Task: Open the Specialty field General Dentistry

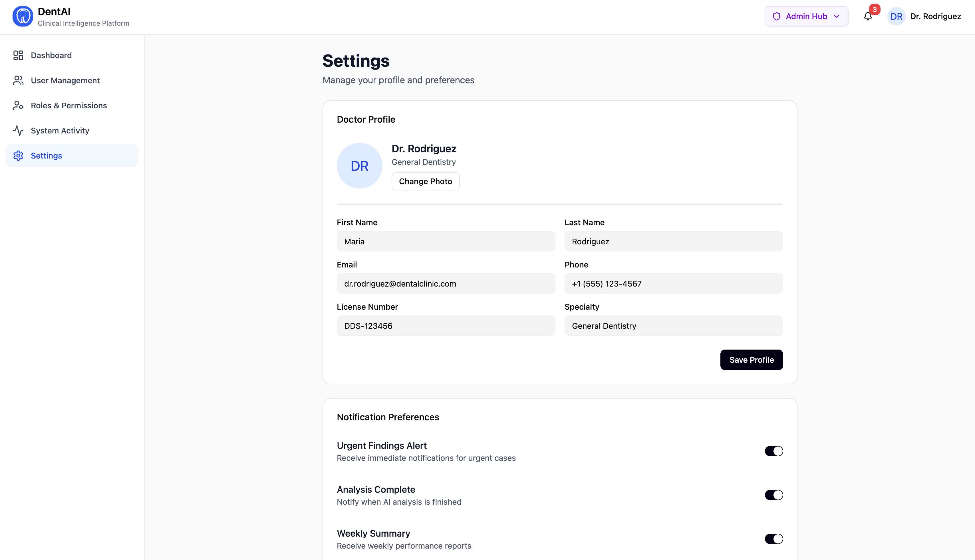Action: point(673,326)
